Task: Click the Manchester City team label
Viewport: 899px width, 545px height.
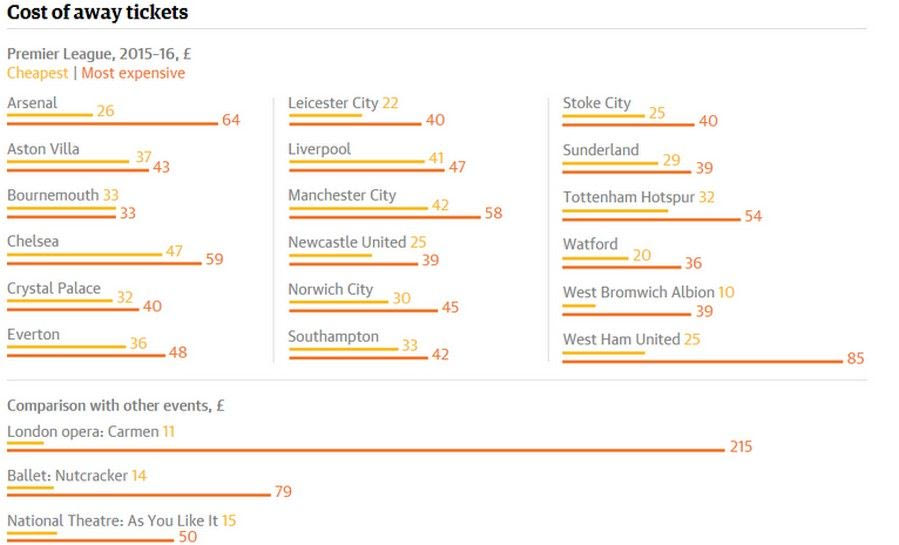Action: 342,195
